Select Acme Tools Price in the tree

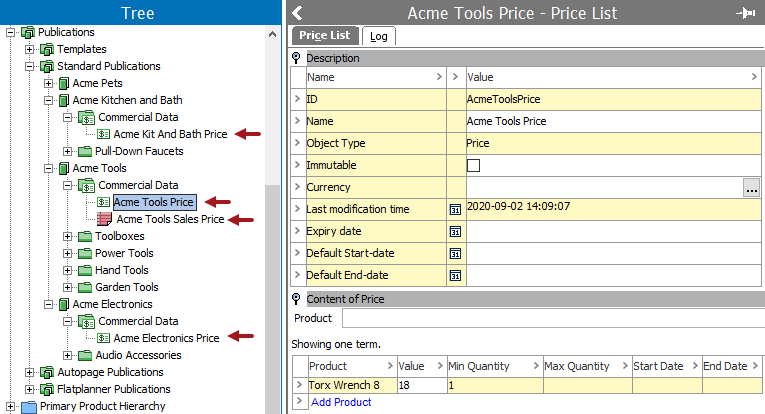(x=154, y=202)
